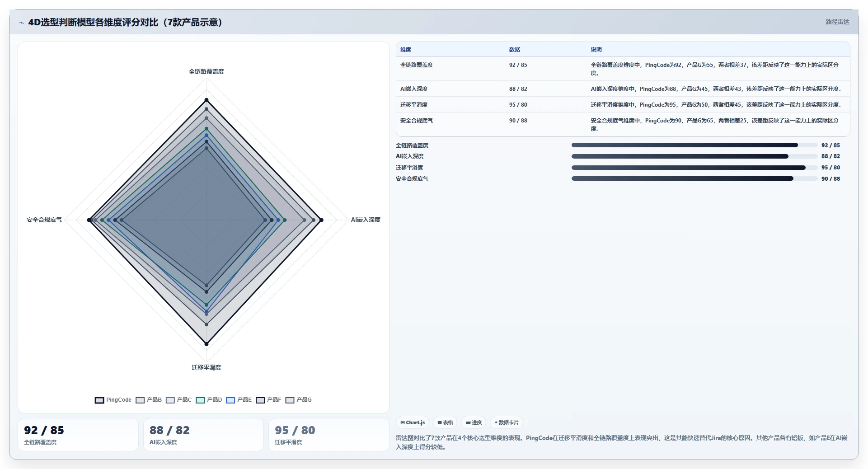This screenshot has width=868, height=469.
Task: Click the AI嵌入深度 progress bar
Action: tap(694, 156)
